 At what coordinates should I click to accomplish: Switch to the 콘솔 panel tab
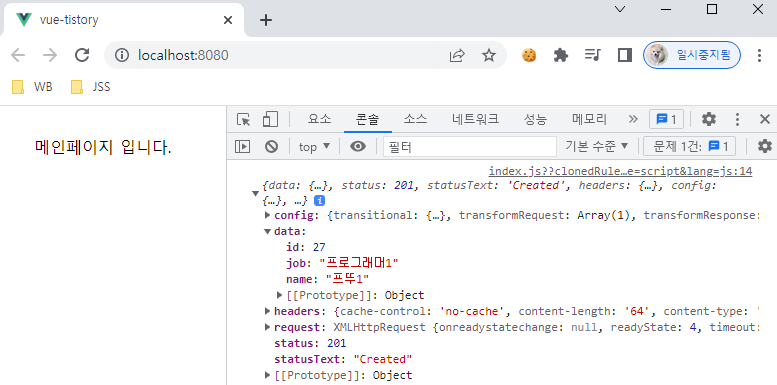367,119
